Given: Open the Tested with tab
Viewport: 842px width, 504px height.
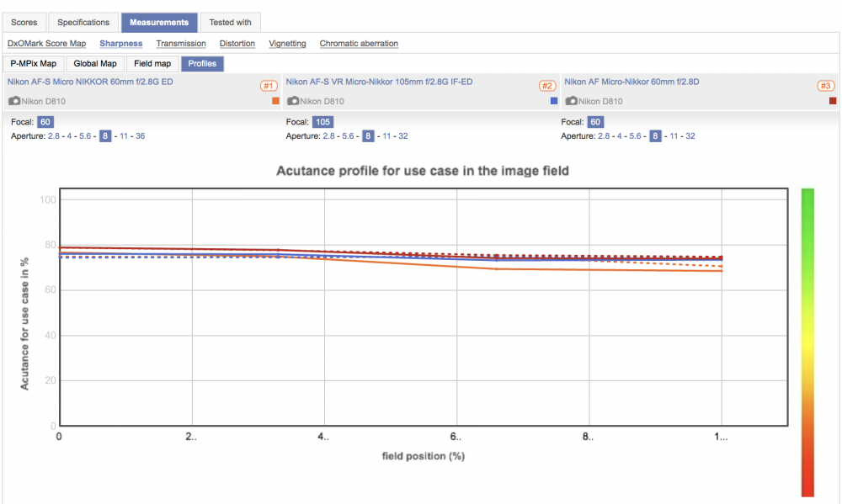Looking at the screenshot, I should (x=231, y=23).
